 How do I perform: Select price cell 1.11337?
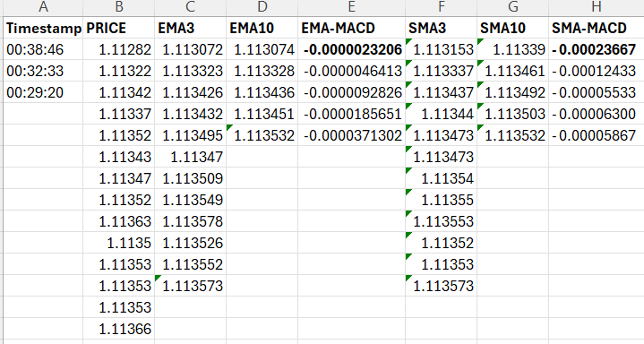(x=119, y=114)
